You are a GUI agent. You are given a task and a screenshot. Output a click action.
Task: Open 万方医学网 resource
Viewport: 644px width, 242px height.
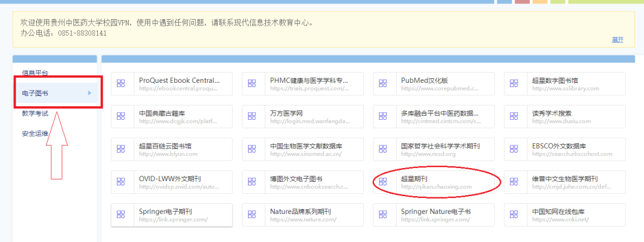pos(303,117)
